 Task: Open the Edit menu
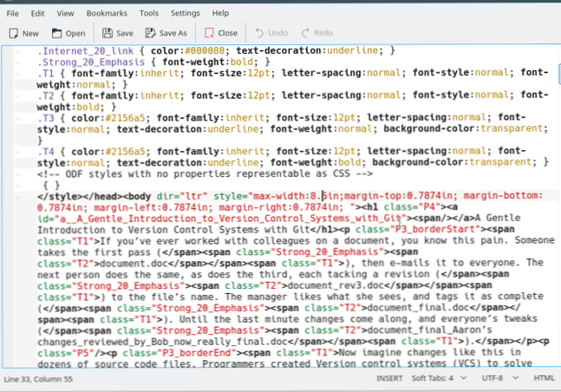tap(37, 13)
